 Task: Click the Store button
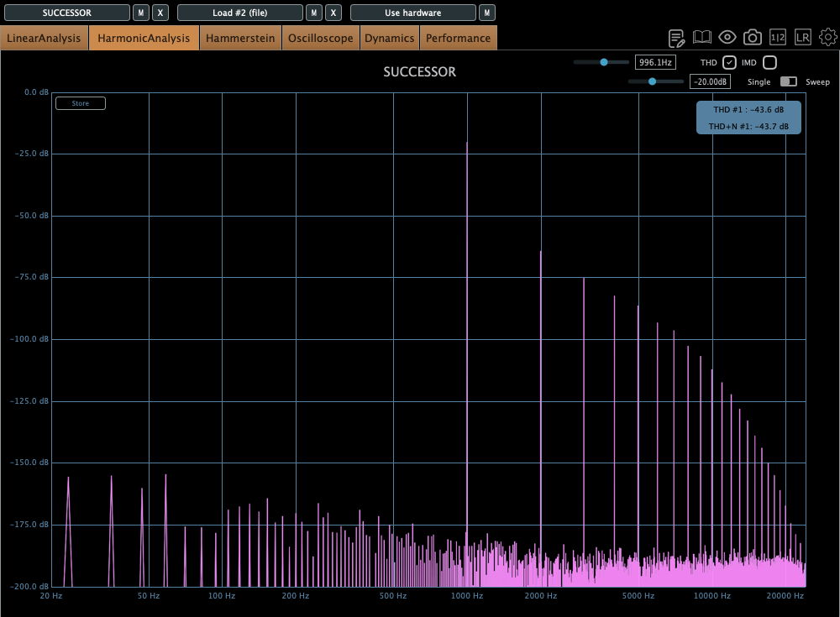81,103
